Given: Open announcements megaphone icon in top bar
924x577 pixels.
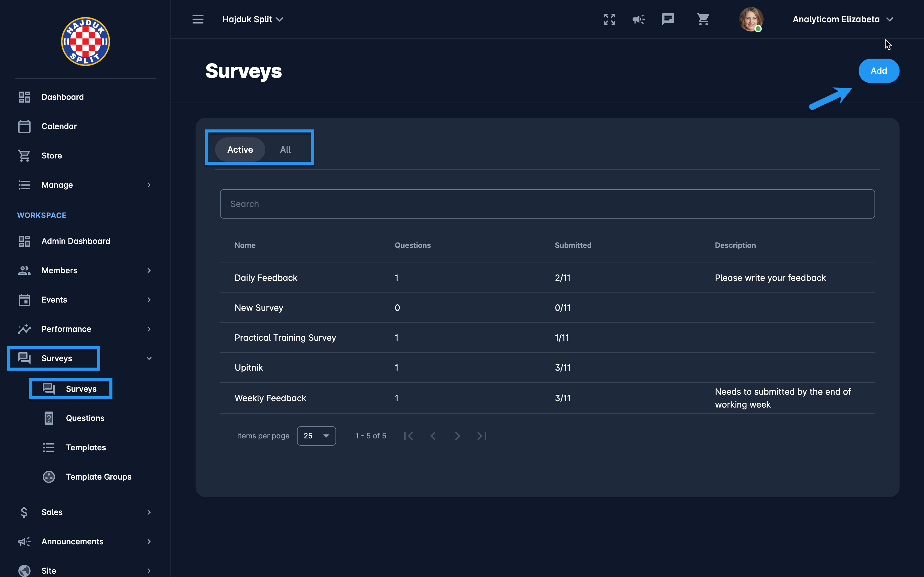Looking at the screenshot, I should (638, 19).
